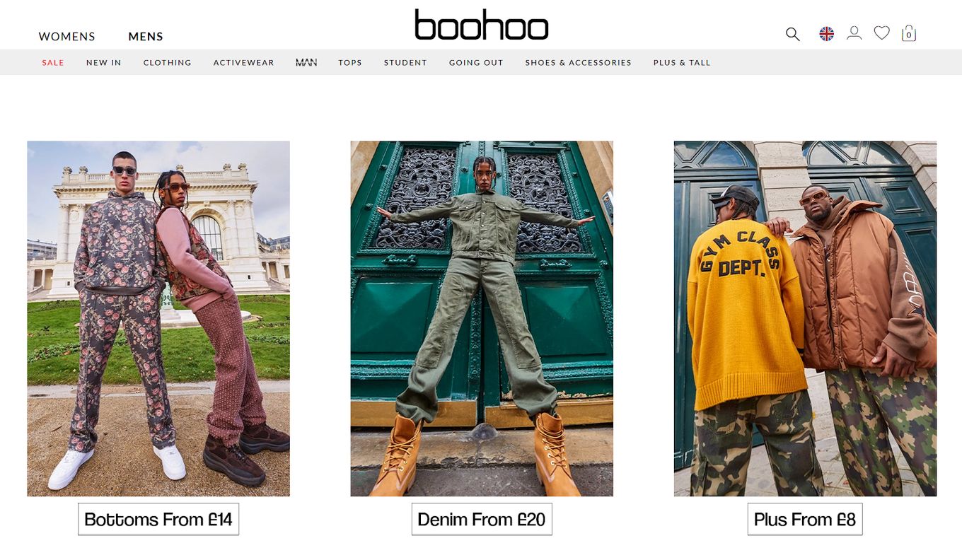Viewport: 962px width, 560px height.
Task: Open the shopping bag icon
Action: [909, 33]
